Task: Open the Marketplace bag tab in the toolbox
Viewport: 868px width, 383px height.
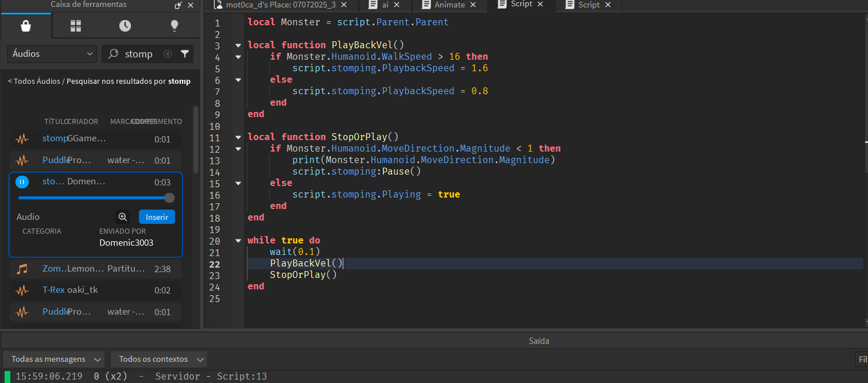Action: (26, 26)
